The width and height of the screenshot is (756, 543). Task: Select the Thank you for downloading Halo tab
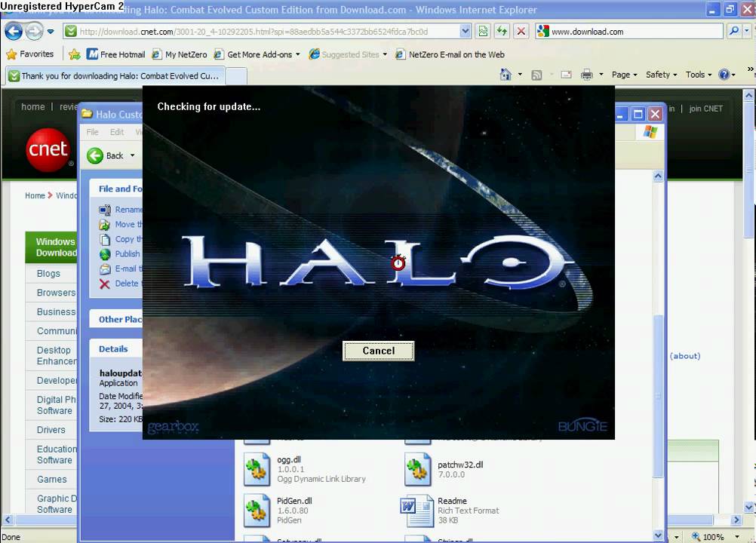click(115, 75)
